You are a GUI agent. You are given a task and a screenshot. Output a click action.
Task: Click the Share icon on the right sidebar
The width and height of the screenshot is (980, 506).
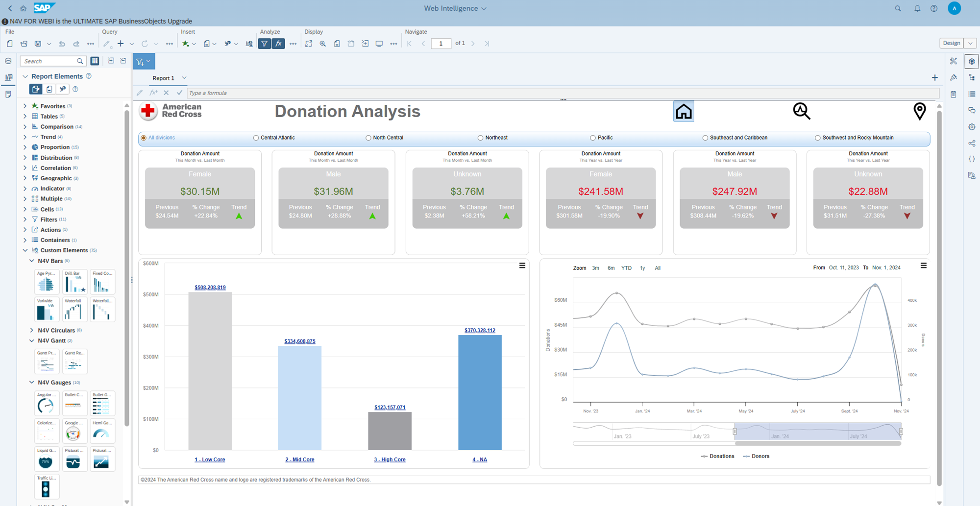click(972, 143)
